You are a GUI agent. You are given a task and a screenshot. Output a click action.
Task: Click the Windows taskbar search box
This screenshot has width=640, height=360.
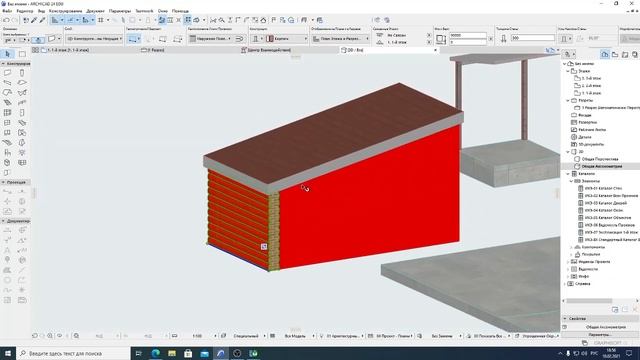pyautogui.click(x=73, y=353)
